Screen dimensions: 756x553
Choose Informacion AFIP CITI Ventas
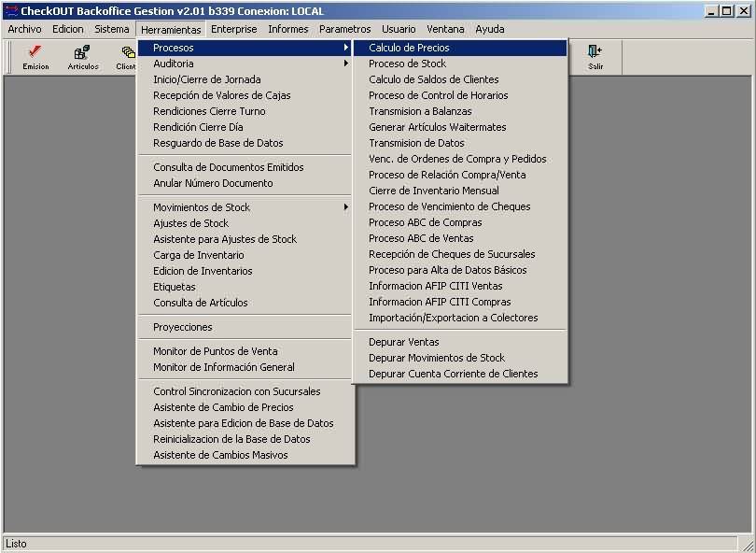(460, 287)
